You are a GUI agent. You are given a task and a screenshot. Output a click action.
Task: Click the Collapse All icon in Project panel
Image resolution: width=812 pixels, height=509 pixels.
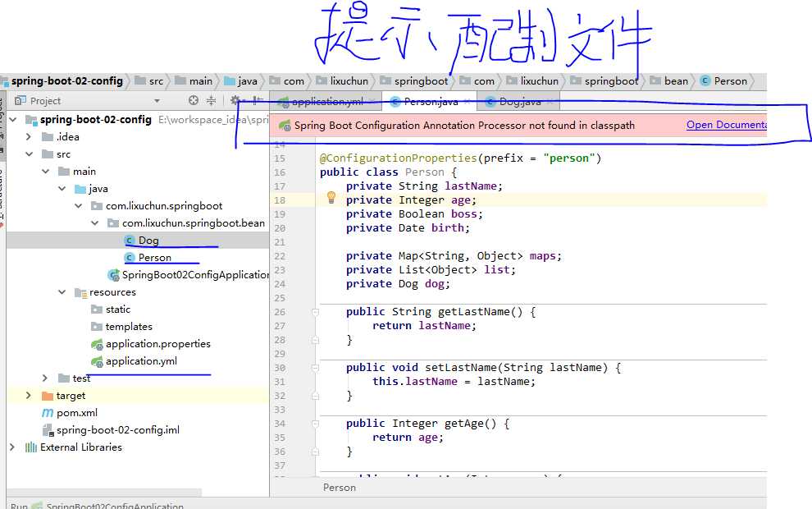pos(211,100)
